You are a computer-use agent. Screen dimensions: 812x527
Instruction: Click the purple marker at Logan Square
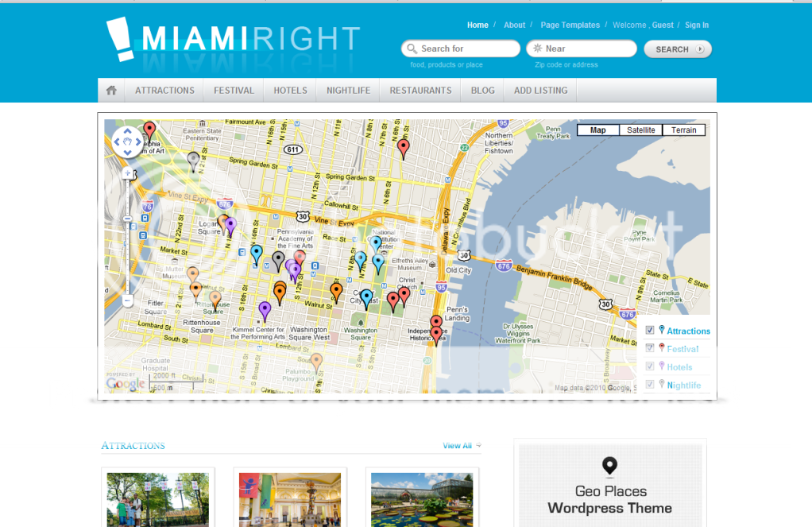click(x=231, y=227)
